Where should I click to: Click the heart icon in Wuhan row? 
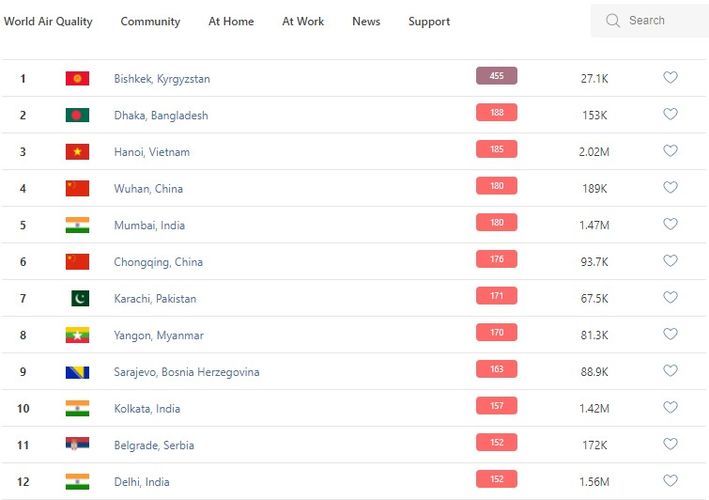(670, 188)
